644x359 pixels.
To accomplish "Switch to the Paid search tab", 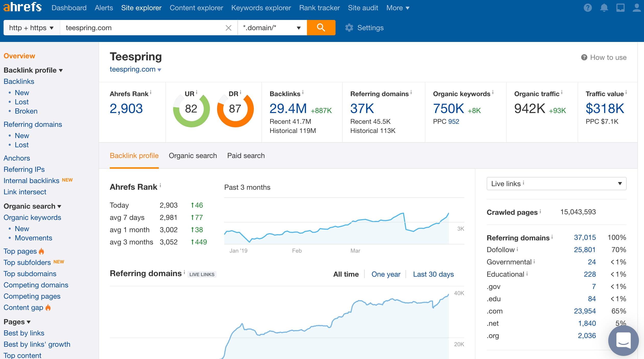I will tap(245, 155).
